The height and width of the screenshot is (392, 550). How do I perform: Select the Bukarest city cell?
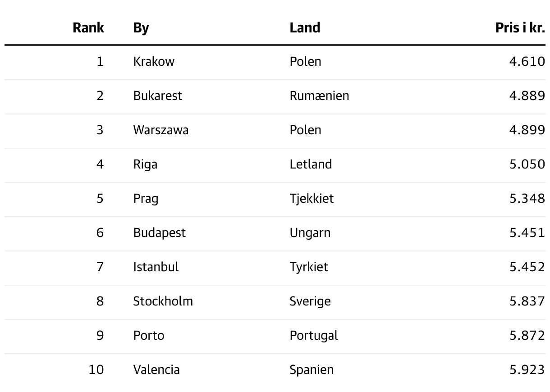158,96
